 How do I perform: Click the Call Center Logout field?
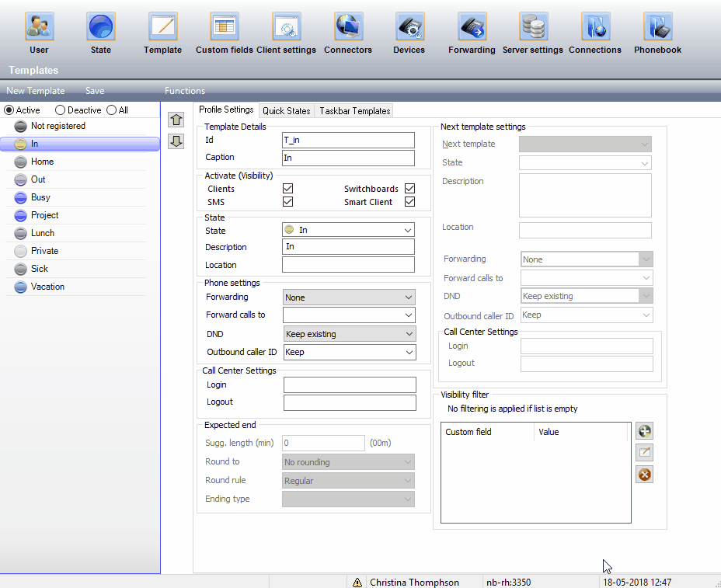[350, 402]
